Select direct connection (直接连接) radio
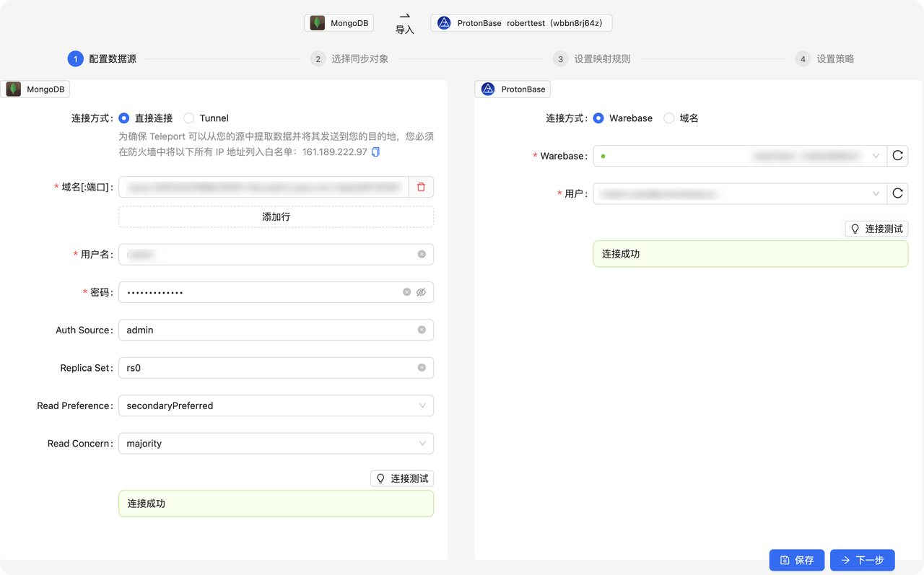Image resolution: width=924 pixels, height=575 pixels. (124, 118)
